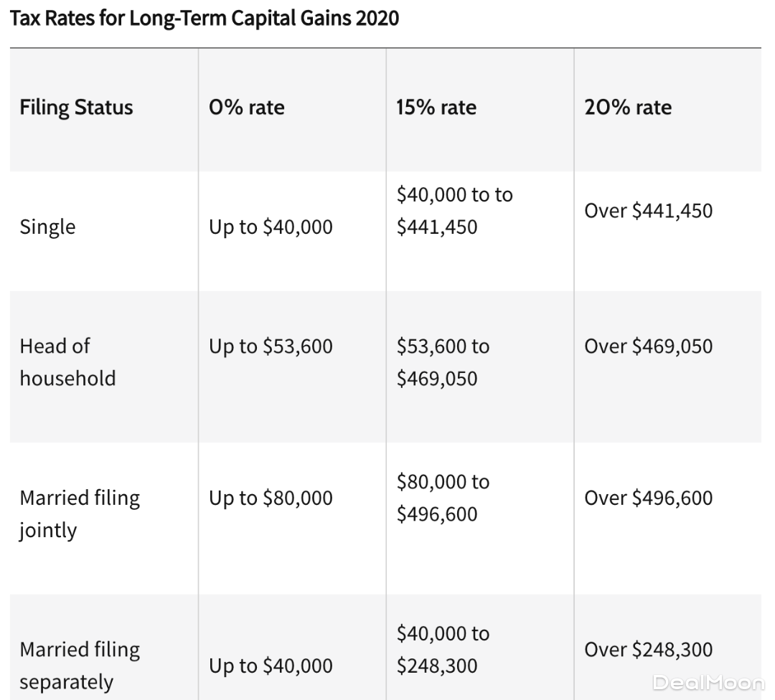The width and height of the screenshot is (775, 700).
Task: Click the DealMoon watermark logo
Action: click(x=708, y=682)
